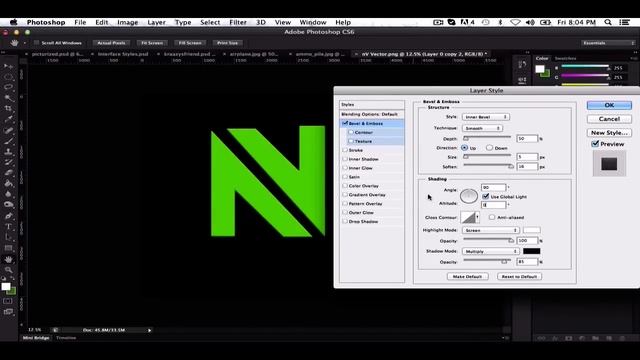Select the History Brush tool

pyautogui.click(x=8, y=162)
